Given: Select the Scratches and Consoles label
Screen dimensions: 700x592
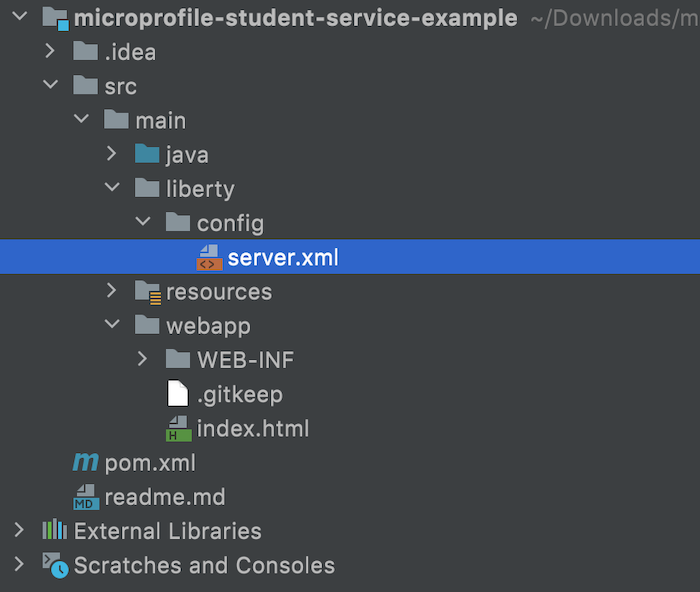Looking at the screenshot, I should (x=204, y=565).
